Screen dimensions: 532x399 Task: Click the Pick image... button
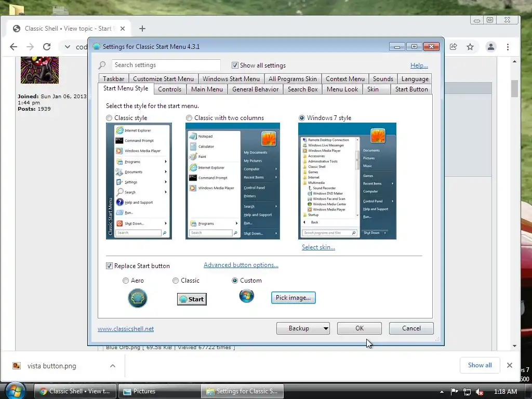point(293,298)
